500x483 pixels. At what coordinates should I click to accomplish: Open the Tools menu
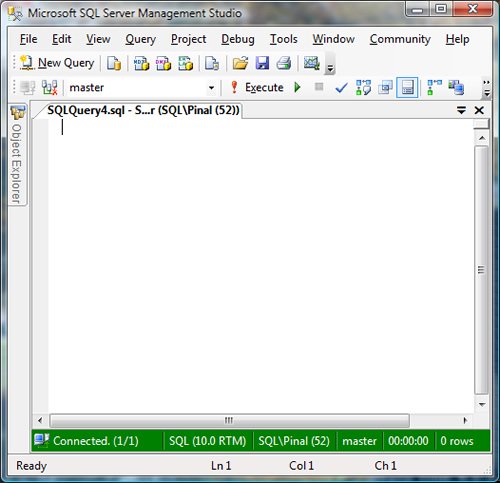[x=283, y=39]
